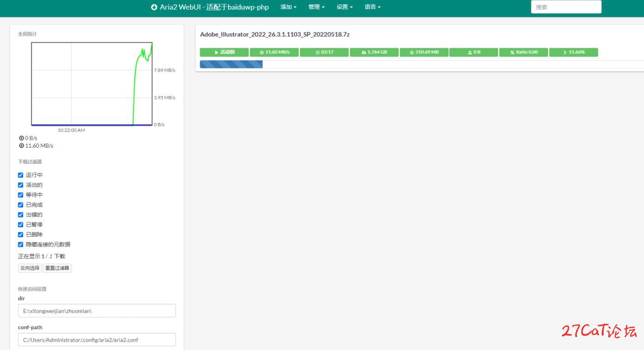This screenshot has width=644, height=350.
Task: Click the 7.89 MB/s graph axis label
Action: (x=165, y=70)
